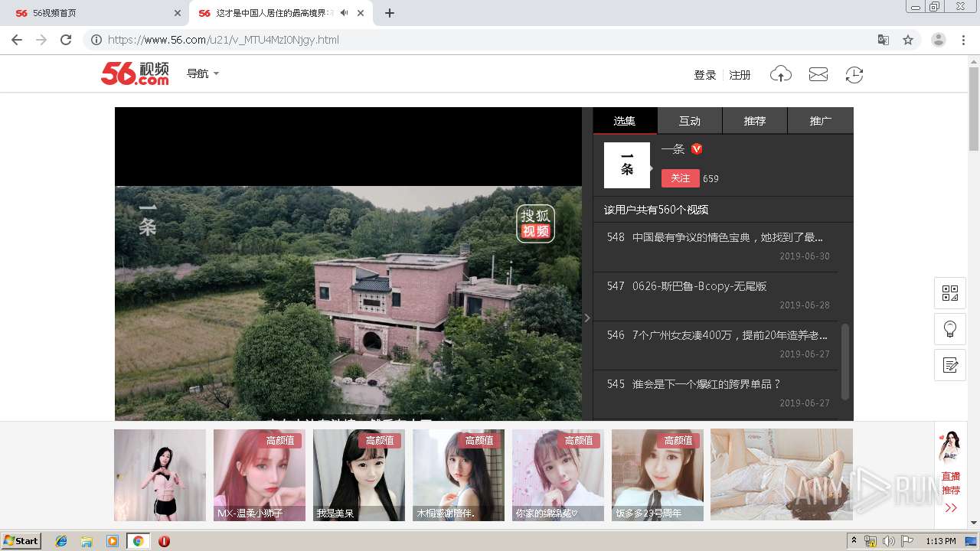Click the 一条 channel name
The width and height of the screenshot is (980, 551).
(673, 149)
